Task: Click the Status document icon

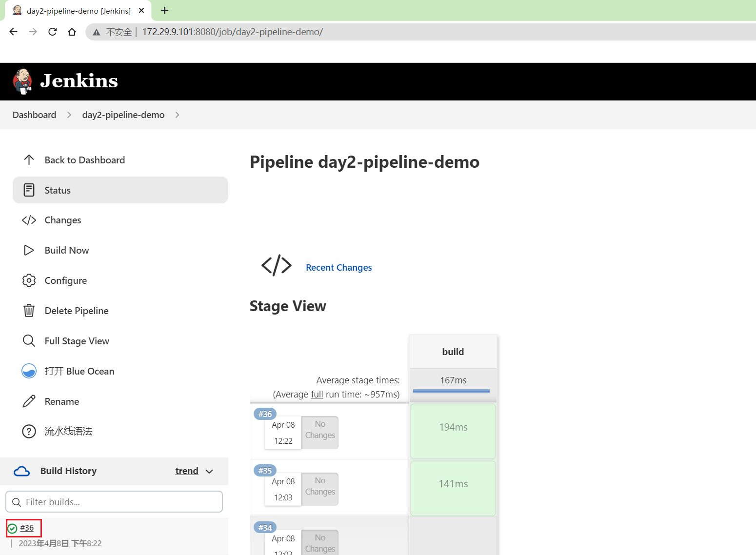Action: (29, 190)
